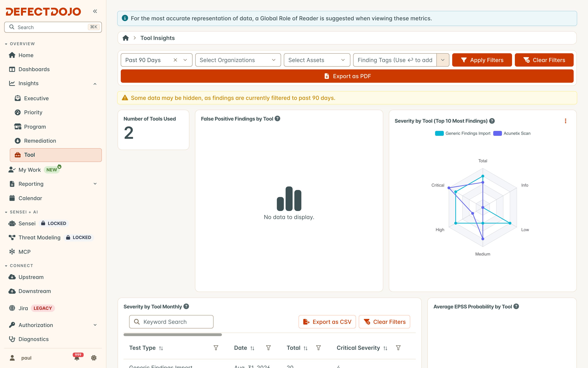Viewport: 588px width, 368px height.
Task: Focus the Keyword Search field
Action: pos(171,322)
